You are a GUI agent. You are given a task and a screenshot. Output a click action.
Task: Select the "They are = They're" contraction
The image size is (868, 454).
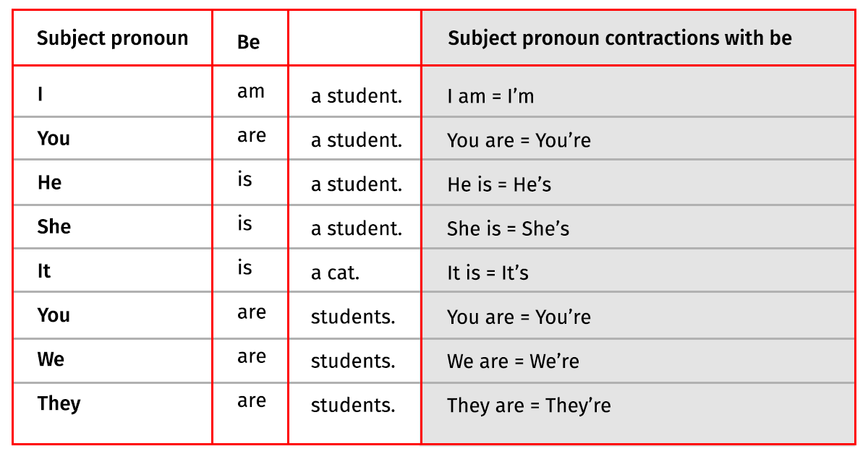pyautogui.click(x=529, y=406)
